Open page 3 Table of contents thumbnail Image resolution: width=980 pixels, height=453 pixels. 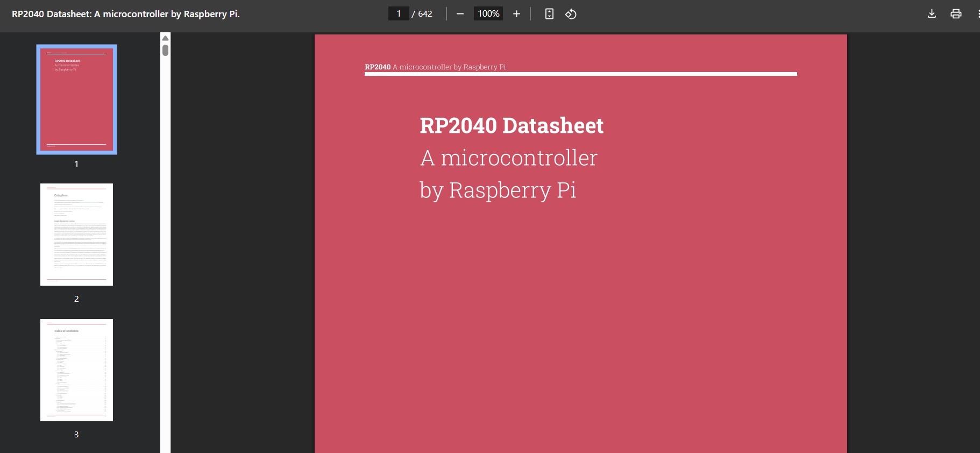(x=76, y=370)
